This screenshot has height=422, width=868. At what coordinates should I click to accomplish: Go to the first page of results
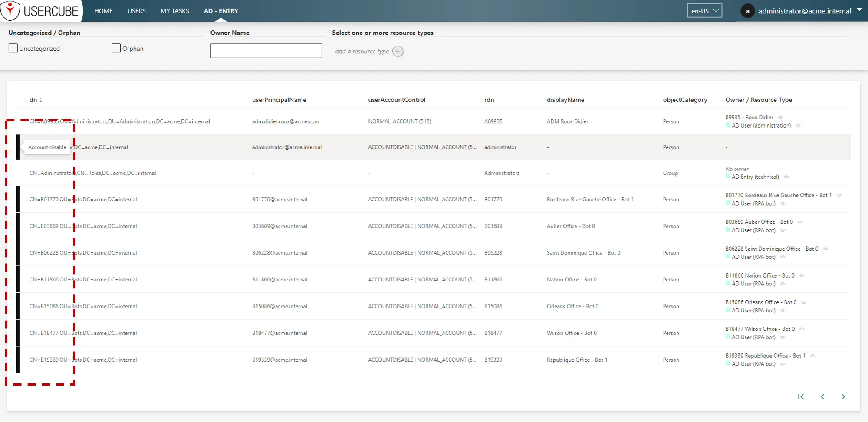pos(801,396)
